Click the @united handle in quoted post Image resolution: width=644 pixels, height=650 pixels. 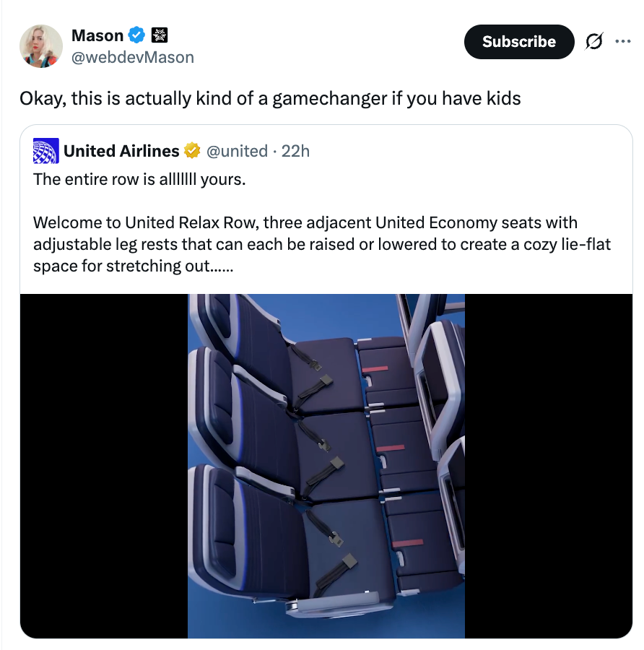tap(237, 151)
